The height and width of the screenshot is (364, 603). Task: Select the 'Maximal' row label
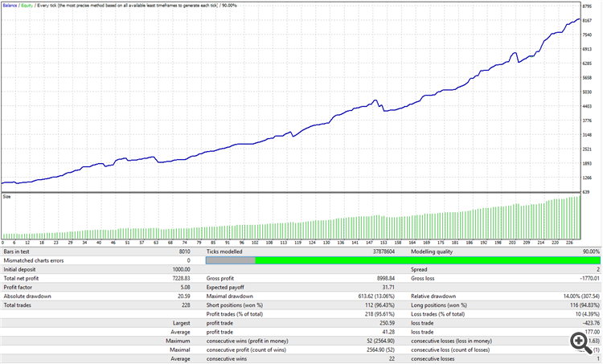click(x=180, y=350)
